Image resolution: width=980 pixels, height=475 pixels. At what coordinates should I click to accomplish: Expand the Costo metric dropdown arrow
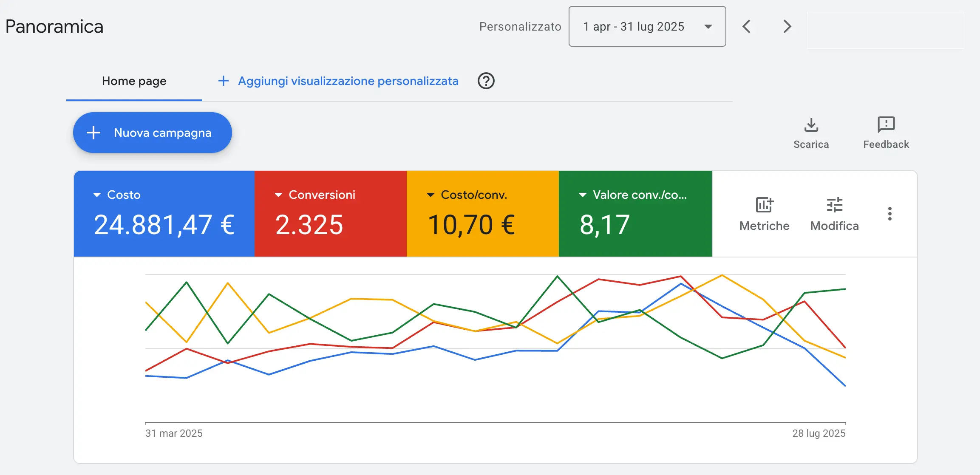point(97,195)
